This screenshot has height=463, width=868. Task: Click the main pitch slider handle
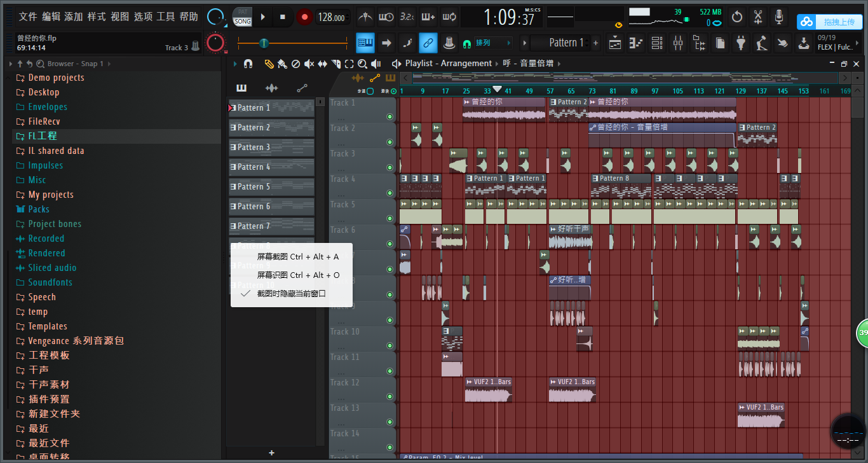click(x=264, y=43)
